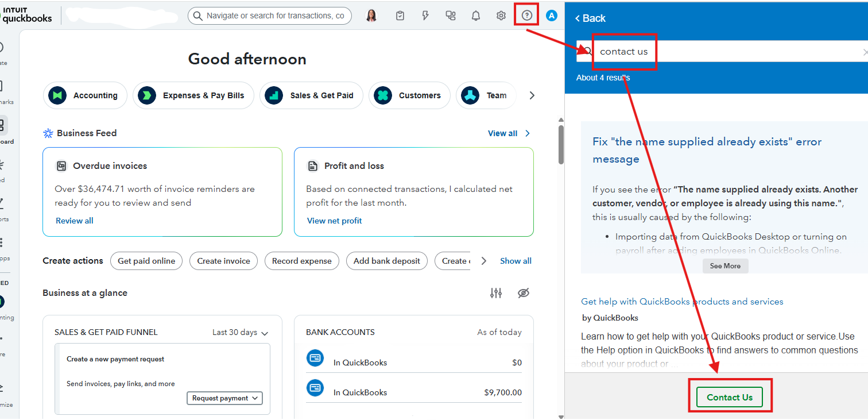The image size is (868, 420).
Task: Open the Request payment dropdown
Action: click(224, 398)
